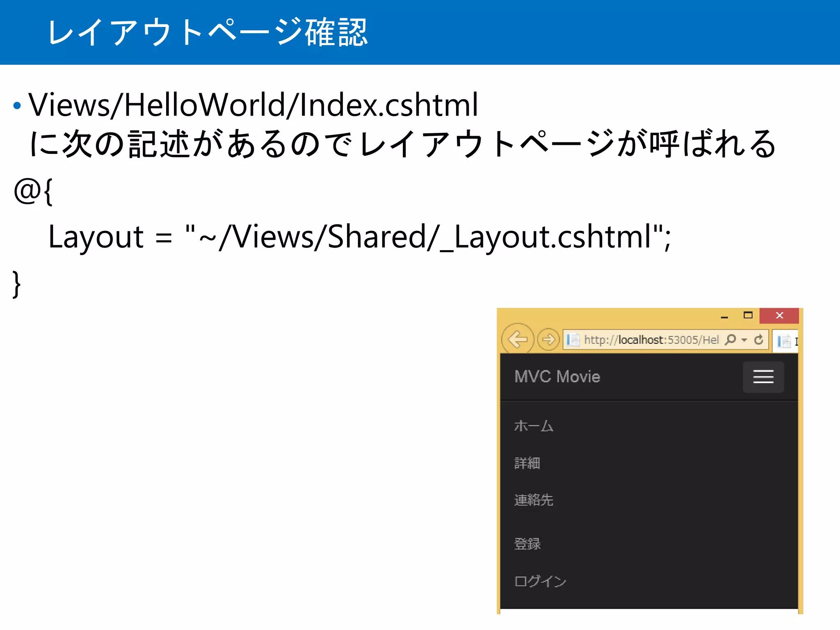The image size is (840, 630).
Task: Click the slide title レイアウトページ確認
Action: (208, 32)
